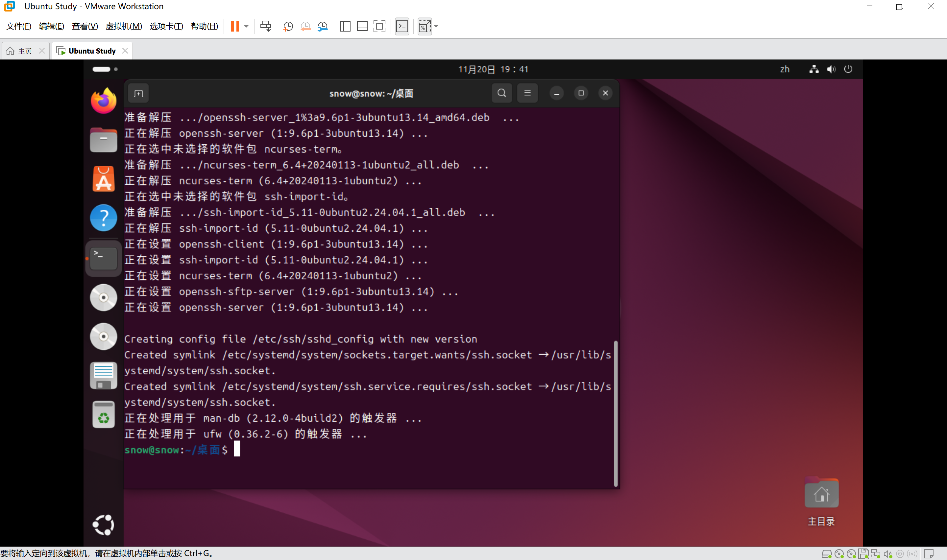Take a VM snapshot from the toolbar
Viewport: 947px width, 560px height.
[x=288, y=26]
